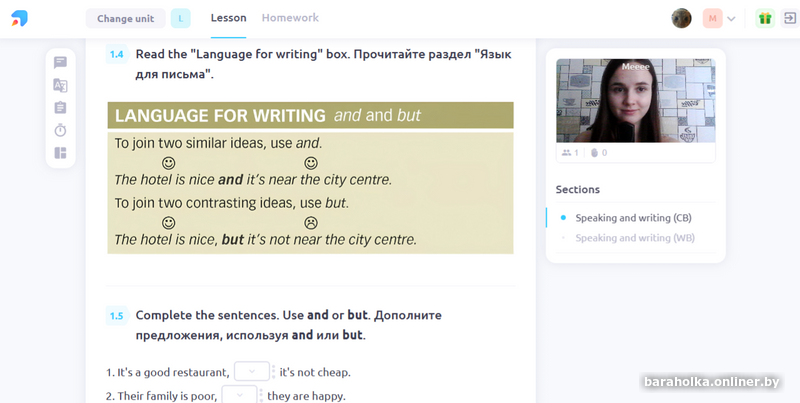Click the text "they are happy."

tap(306, 396)
